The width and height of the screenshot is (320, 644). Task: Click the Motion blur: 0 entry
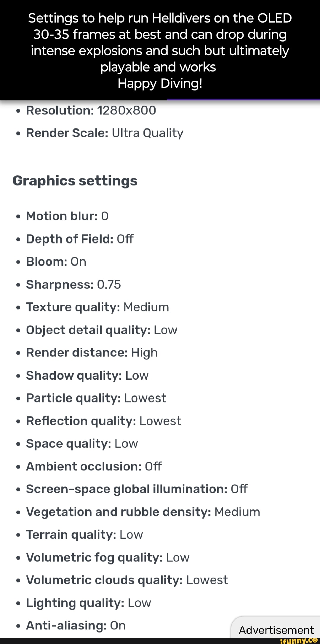(x=67, y=216)
